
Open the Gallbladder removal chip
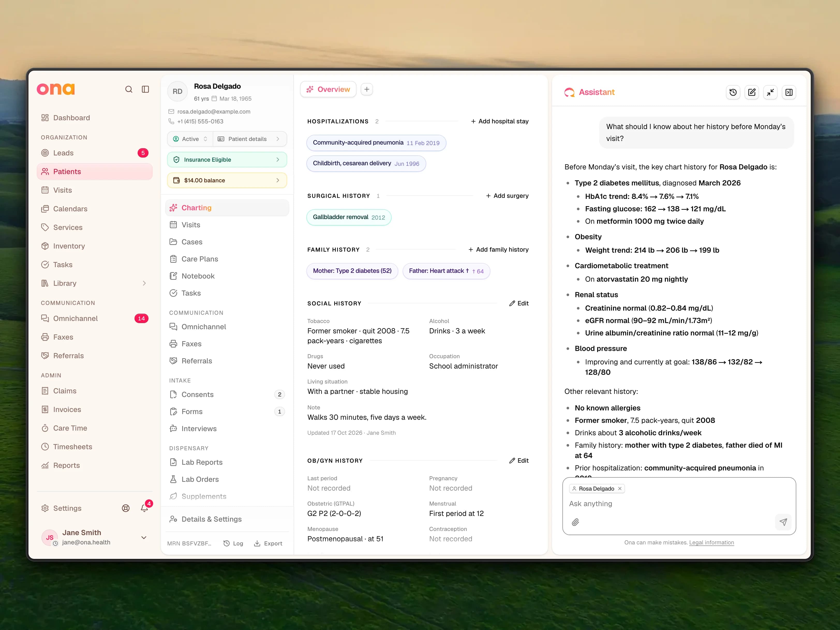coord(349,218)
